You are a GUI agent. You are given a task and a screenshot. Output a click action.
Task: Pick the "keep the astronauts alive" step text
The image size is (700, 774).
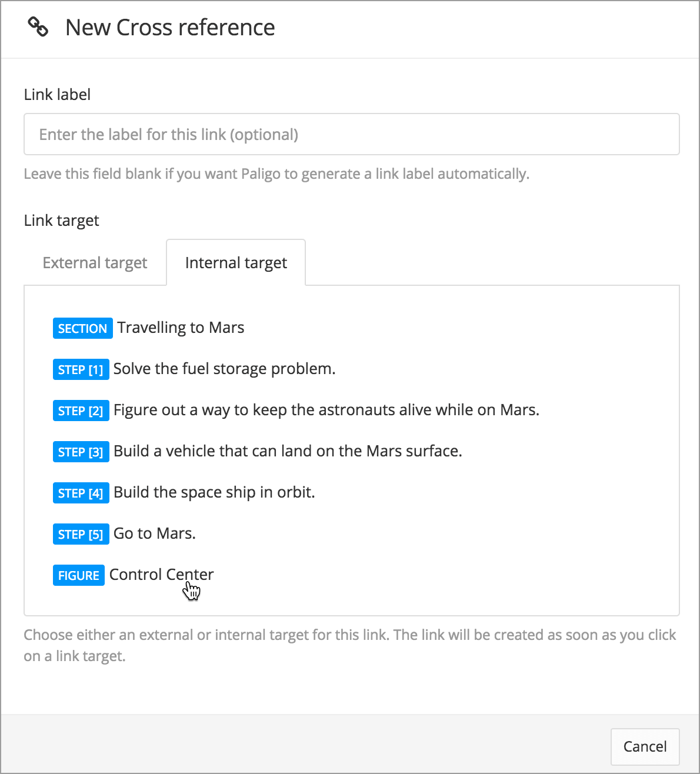point(326,410)
